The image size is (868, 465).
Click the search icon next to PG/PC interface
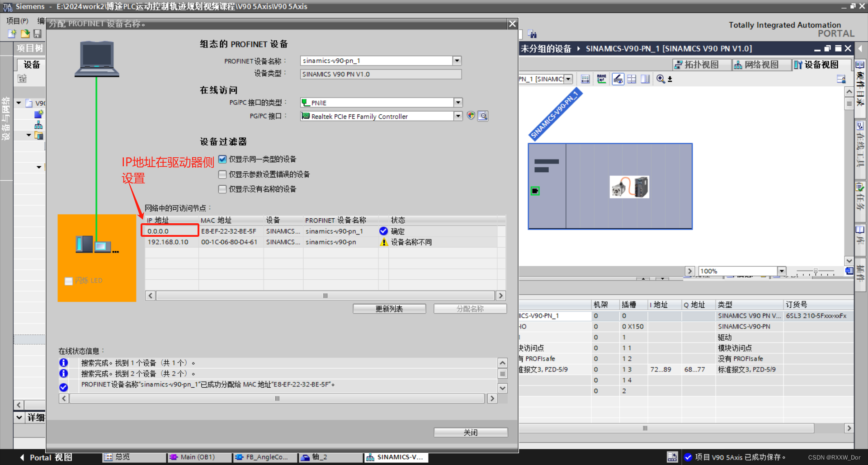(x=483, y=116)
